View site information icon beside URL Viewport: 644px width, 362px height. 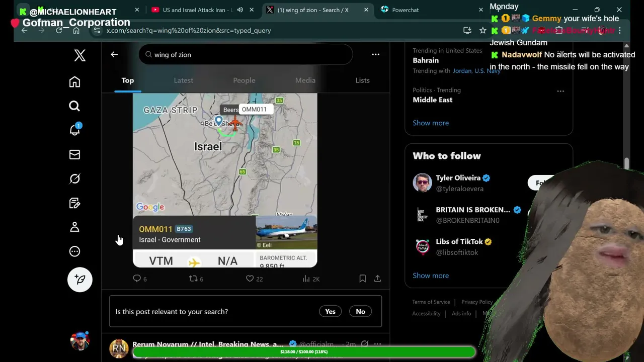click(x=97, y=30)
